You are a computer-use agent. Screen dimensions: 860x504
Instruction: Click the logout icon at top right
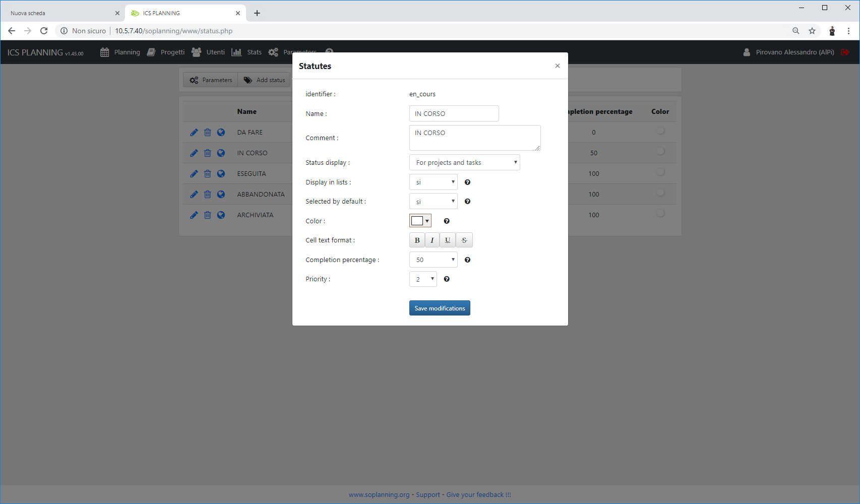[845, 52]
